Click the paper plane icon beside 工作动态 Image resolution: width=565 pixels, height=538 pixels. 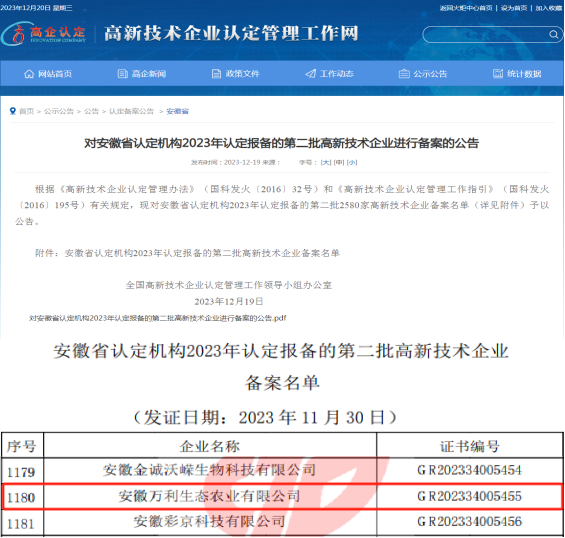click(310, 74)
